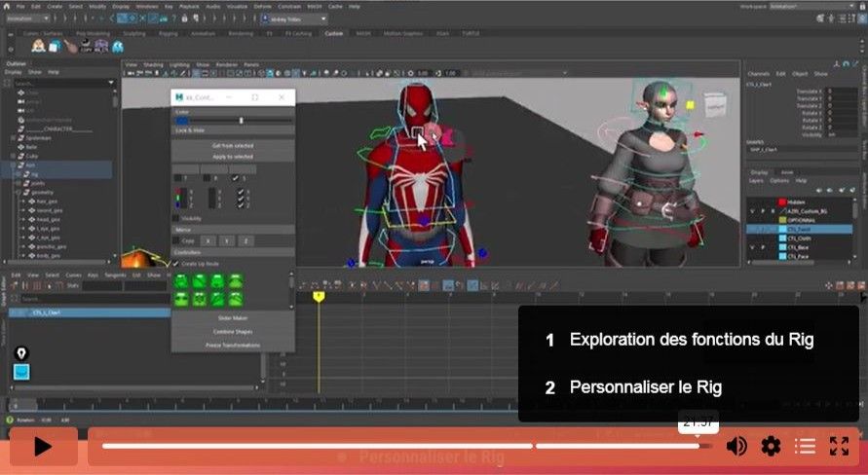Open the viewport Renderer menu
Image resolution: width=868 pixels, height=475 pixels.
click(226, 64)
